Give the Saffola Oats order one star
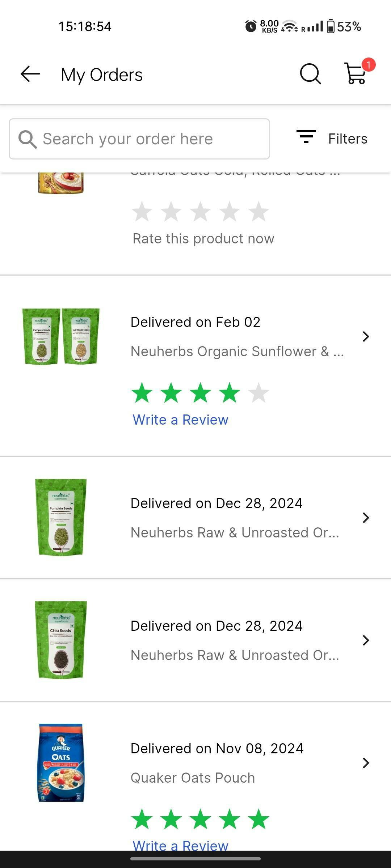The height and width of the screenshot is (868, 391). [142, 212]
